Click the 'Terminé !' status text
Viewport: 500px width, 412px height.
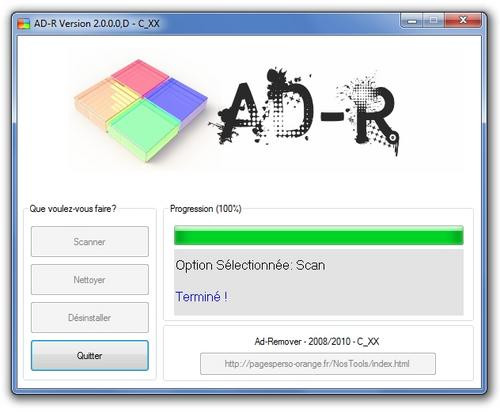tap(201, 296)
